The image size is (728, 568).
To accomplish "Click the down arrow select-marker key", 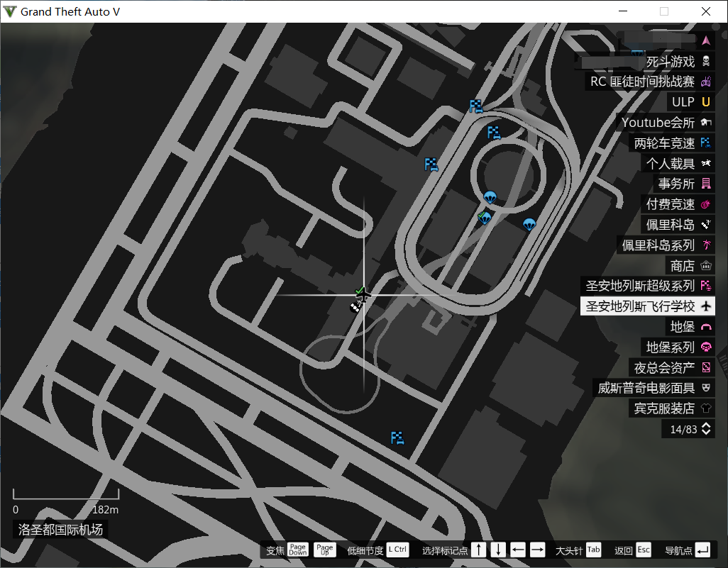I will click(498, 550).
